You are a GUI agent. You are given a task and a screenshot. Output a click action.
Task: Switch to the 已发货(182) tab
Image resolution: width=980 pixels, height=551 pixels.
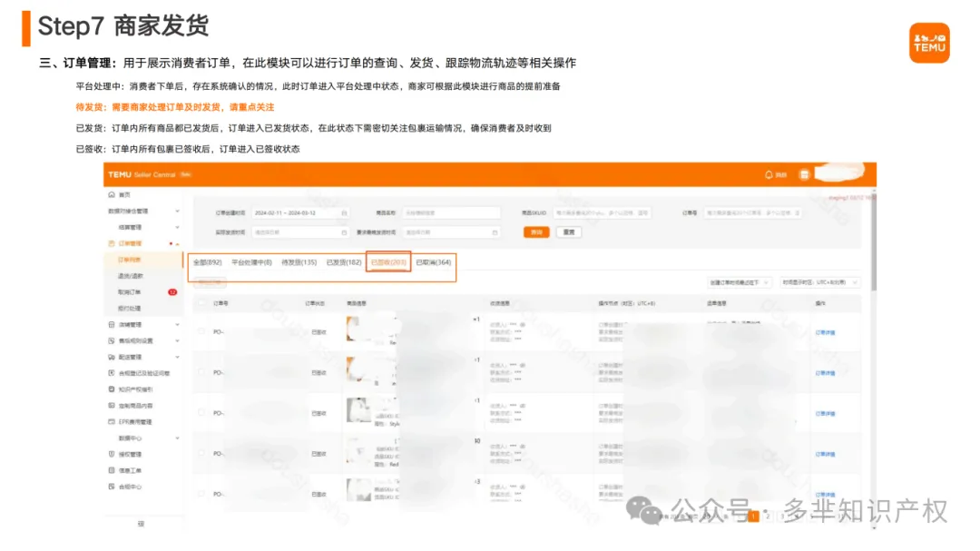coord(344,262)
